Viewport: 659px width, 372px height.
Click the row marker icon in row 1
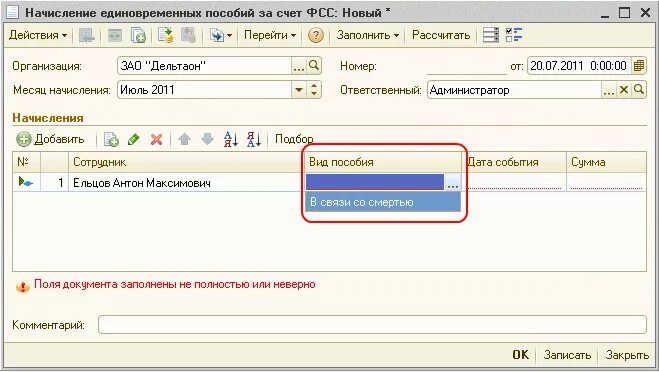[26, 182]
